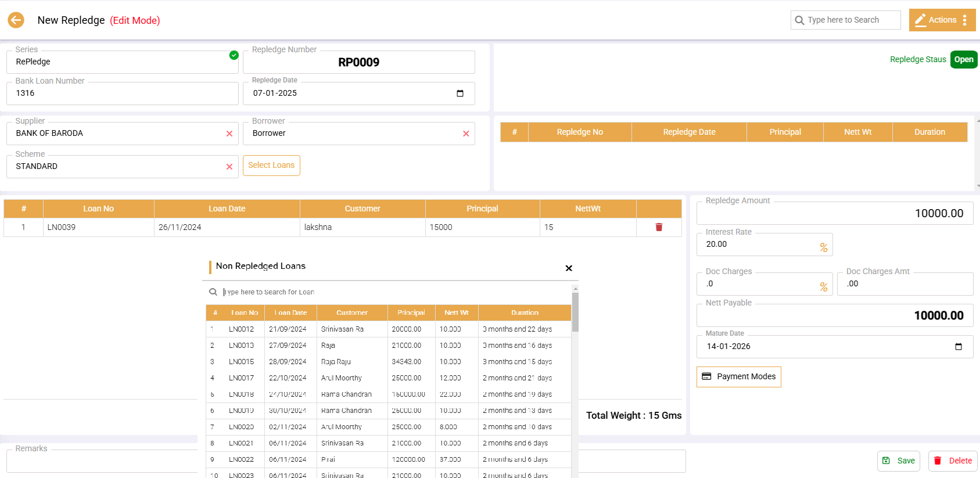Screen dimensions: 980x478
Task: Click percent icon beside Interest Rate
Action: 824,247
